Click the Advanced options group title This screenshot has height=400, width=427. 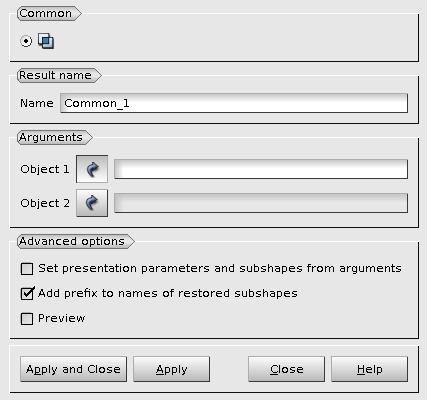72,241
